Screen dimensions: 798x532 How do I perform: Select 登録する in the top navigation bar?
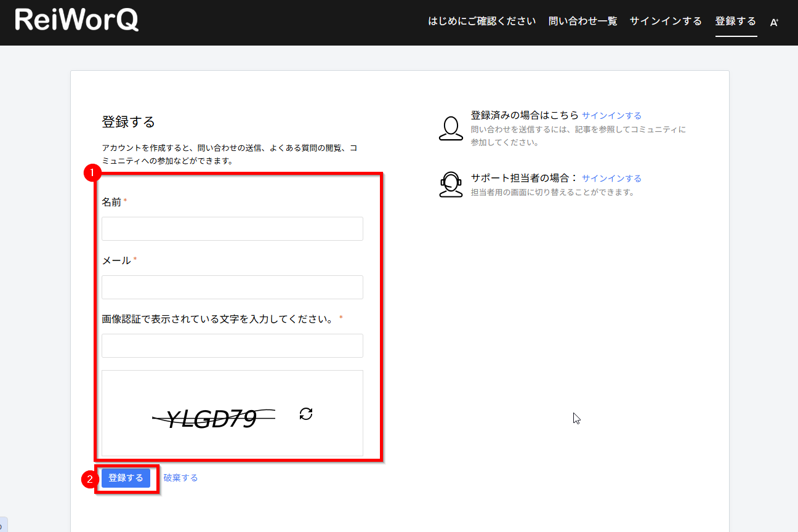pyautogui.click(x=735, y=22)
